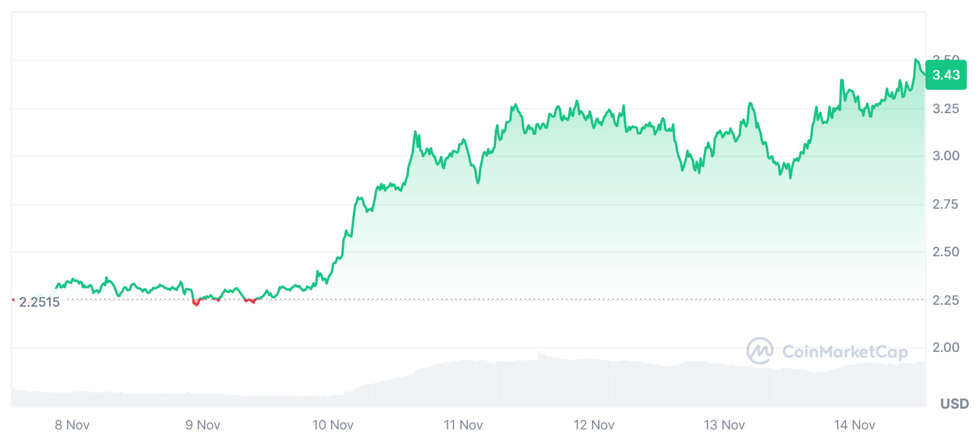
Task: Click the first red dip on the price line
Action: click(x=196, y=303)
